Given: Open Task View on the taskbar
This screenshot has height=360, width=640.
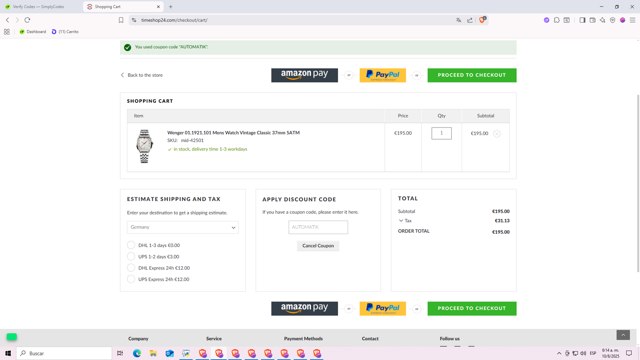Looking at the screenshot, I should point(120,353).
